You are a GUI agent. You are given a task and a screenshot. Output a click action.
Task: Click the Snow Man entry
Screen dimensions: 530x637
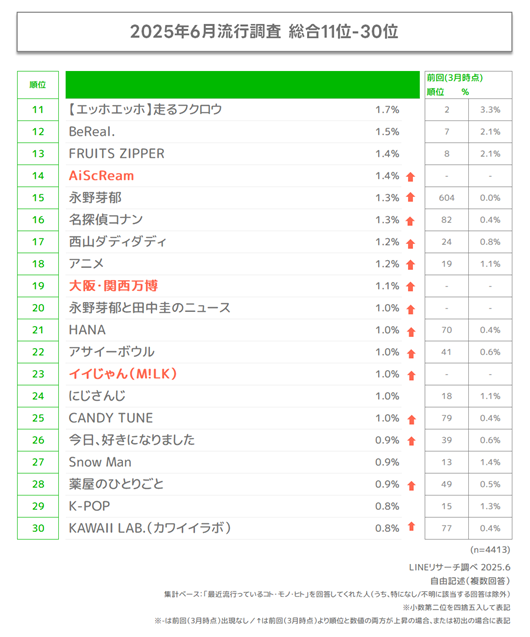[100, 462]
